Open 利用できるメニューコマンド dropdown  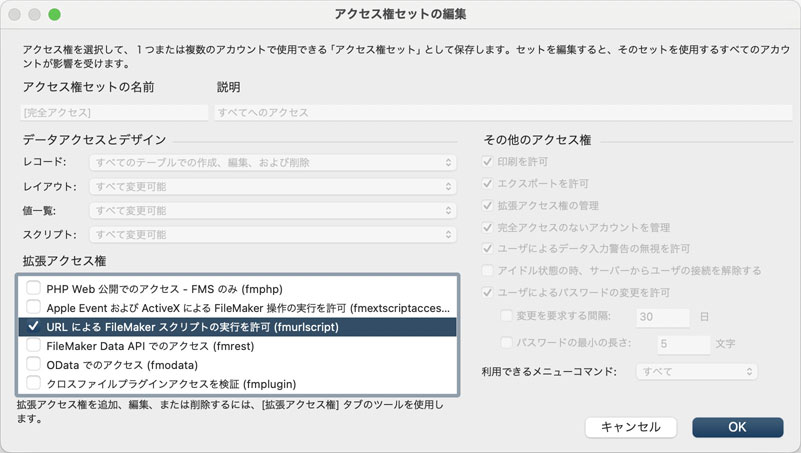click(x=697, y=371)
